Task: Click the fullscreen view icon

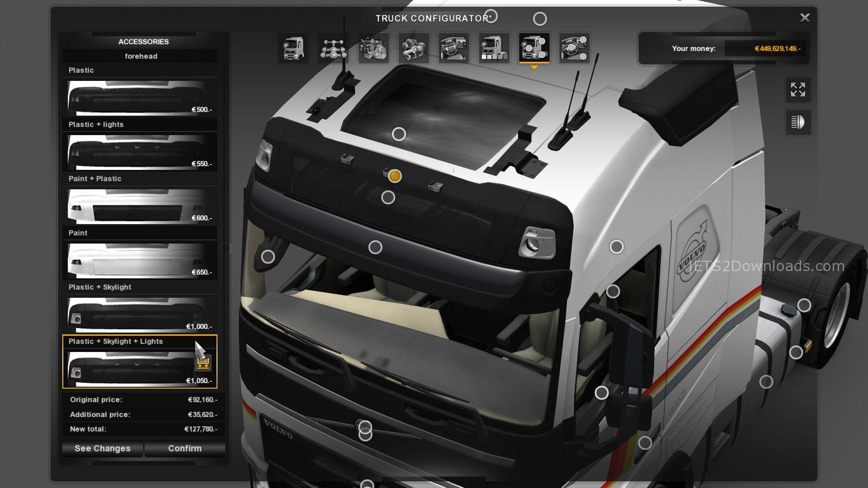Action: (798, 89)
